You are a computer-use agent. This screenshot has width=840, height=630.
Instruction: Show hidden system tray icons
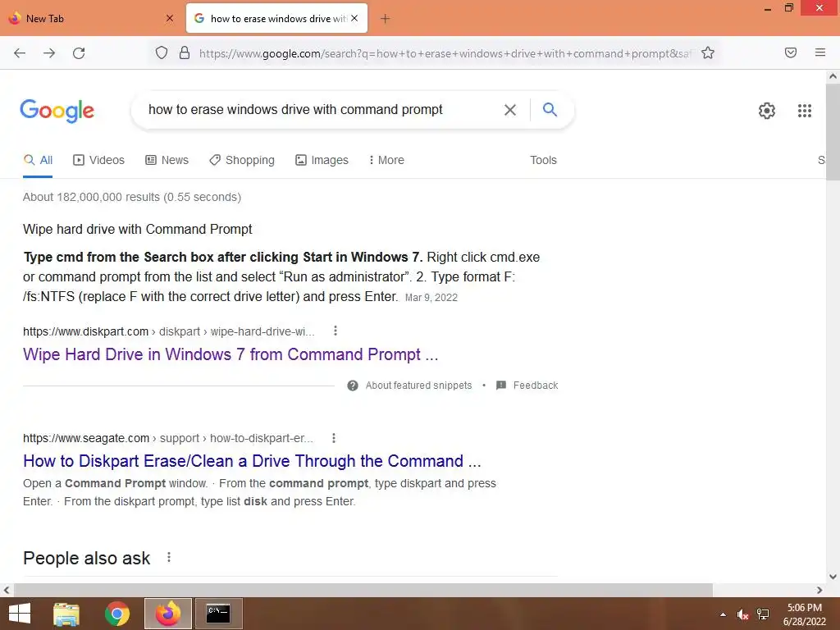coord(723,614)
